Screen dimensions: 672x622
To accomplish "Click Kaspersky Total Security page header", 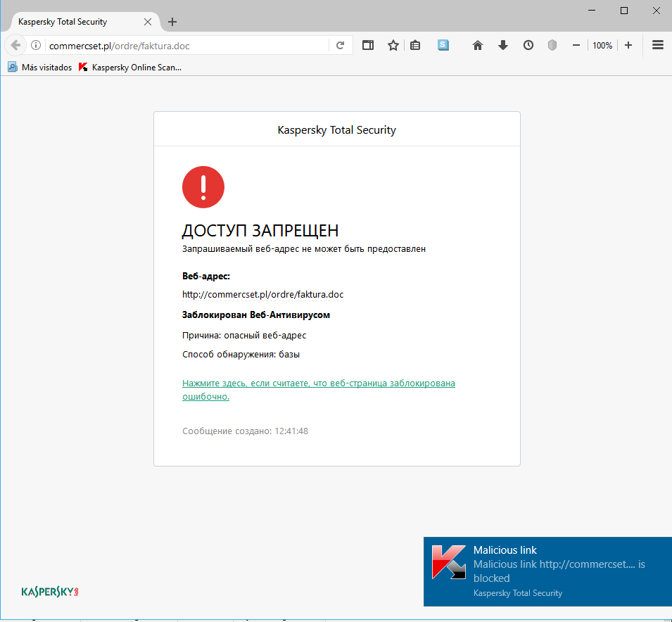I will [x=337, y=130].
